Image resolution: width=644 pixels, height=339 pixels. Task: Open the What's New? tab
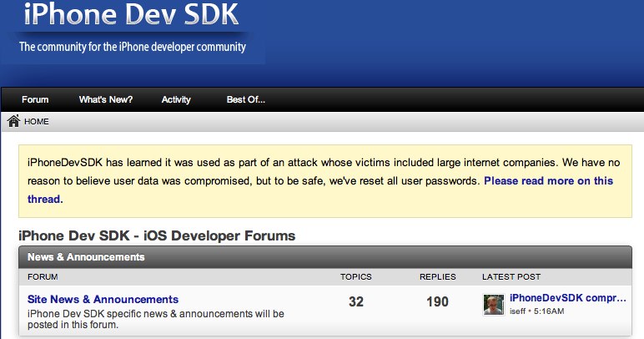point(106,99)
